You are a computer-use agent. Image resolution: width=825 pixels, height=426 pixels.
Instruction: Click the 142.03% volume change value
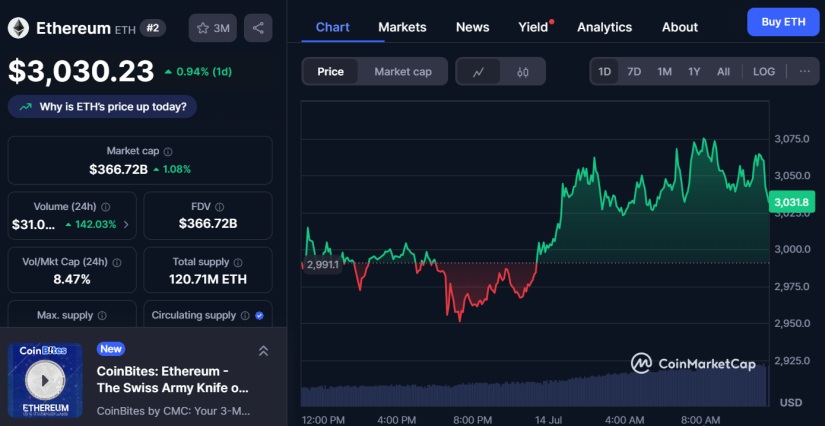click(95, 225)
